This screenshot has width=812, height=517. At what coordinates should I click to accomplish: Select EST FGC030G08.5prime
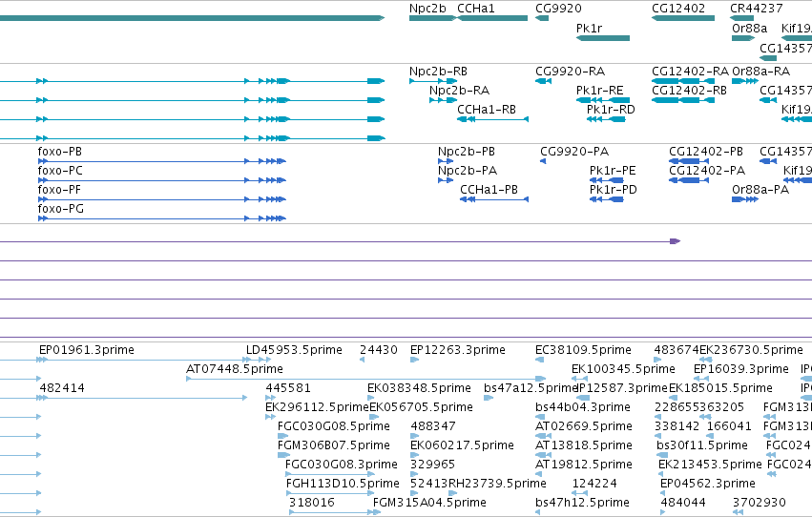click(334, 427)
